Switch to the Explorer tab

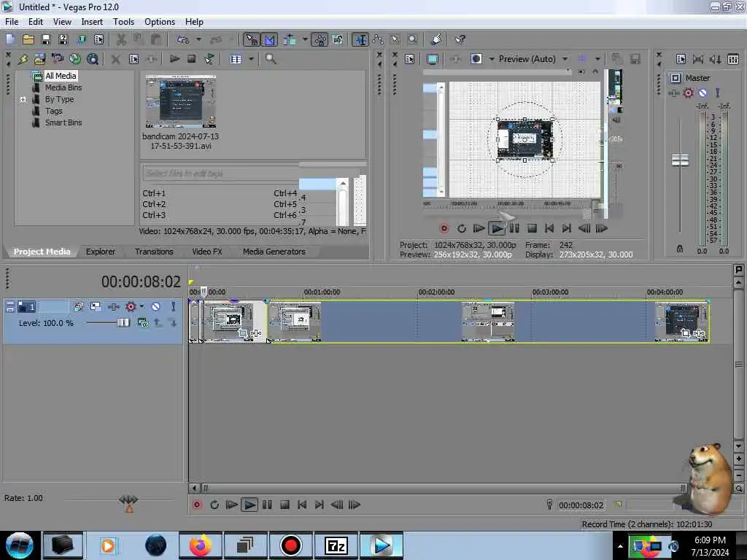coord(101,252)
